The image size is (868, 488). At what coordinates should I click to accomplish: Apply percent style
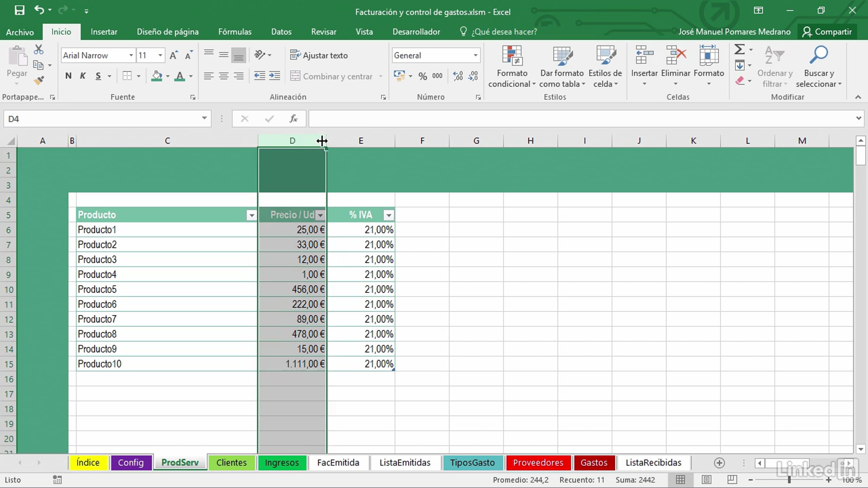pos(422,76)
